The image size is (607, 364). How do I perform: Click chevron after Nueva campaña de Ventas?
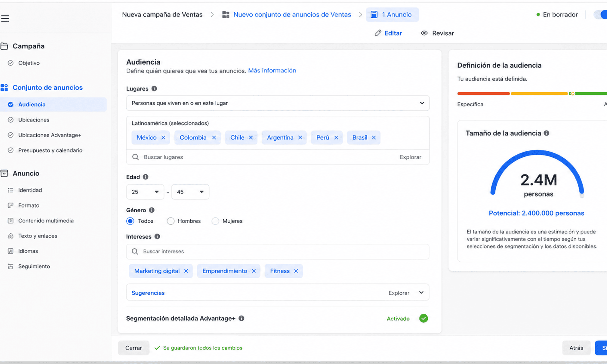212,15
